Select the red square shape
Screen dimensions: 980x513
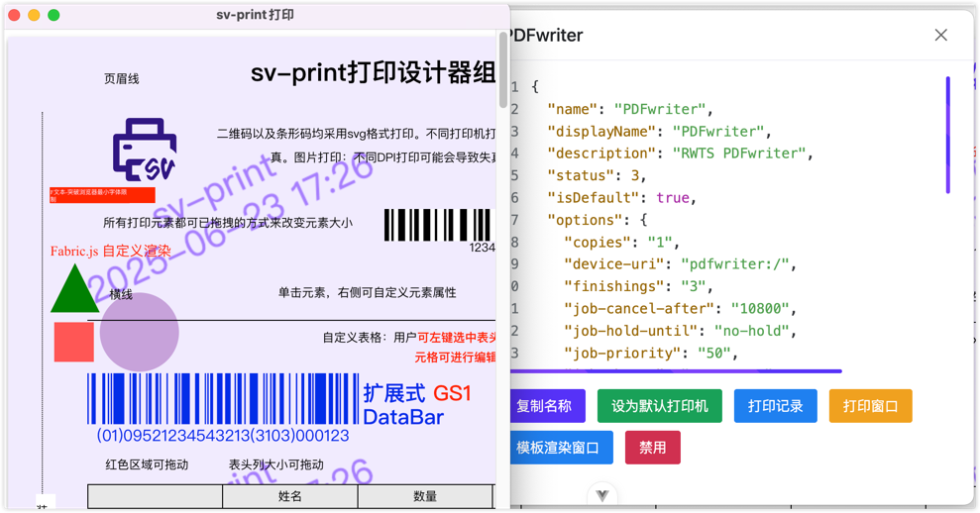[73, 343]
